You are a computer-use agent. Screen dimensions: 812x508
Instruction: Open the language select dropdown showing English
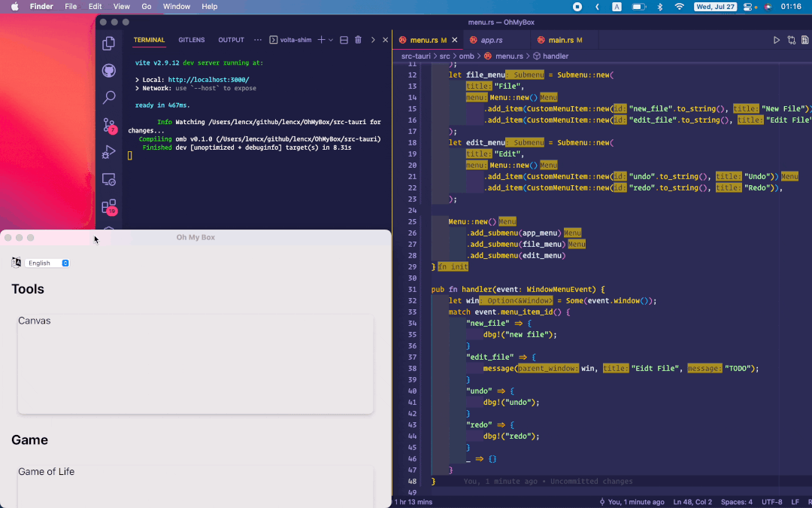tap(47, 263)
